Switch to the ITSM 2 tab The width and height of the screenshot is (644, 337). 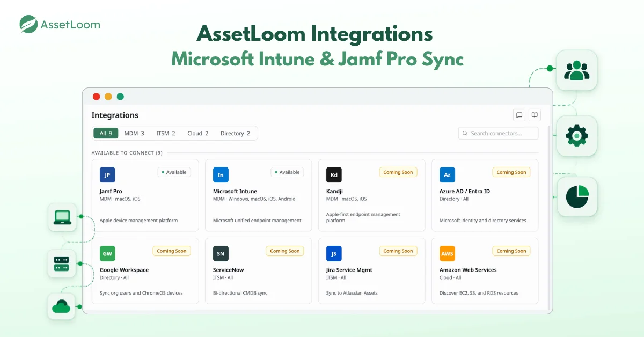[166, 133]
